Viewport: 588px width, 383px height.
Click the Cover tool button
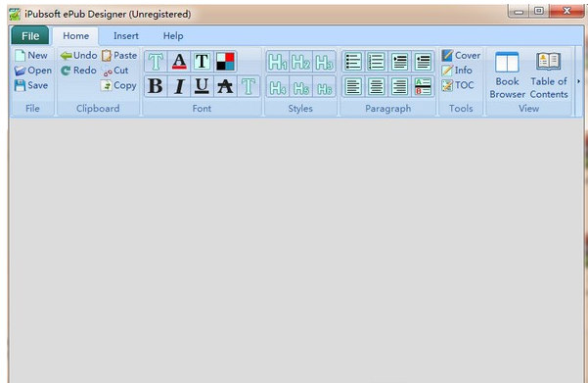tap(461, 55)
